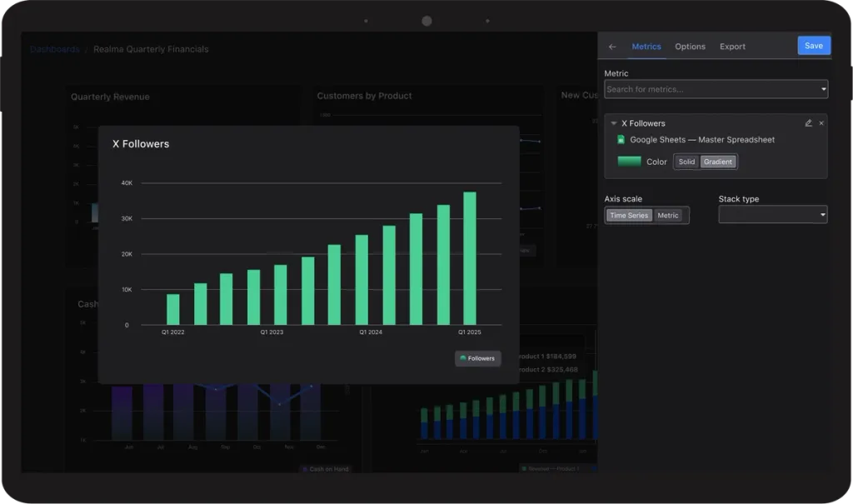The height and width of the screenshot is (504, 853).
Task: Click the Followers legend marker in chart
Action: coord(463,358)
